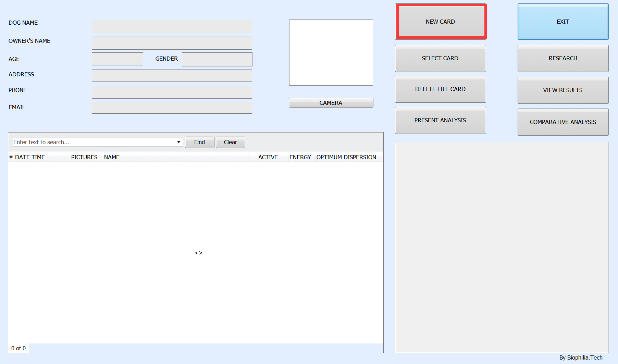The height and width of the screenshot is (364, 618).
Task: Click the CAMERA button
Action: 331,103
